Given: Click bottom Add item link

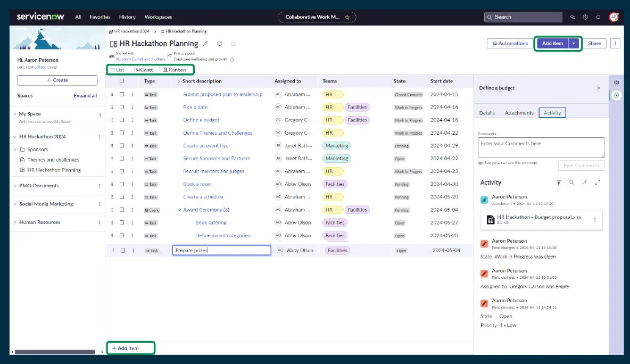Looking at the screenshot, I should click(x=126, y=349).
